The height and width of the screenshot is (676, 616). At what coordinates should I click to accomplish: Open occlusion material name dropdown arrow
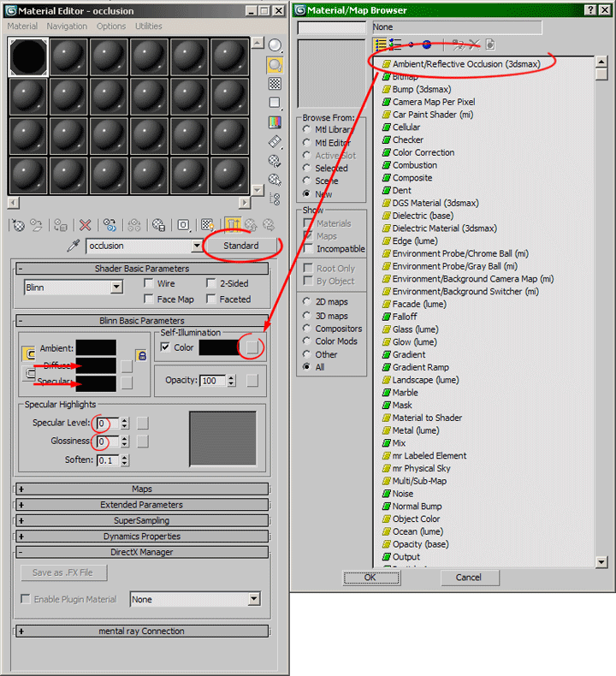coord(197,246)
